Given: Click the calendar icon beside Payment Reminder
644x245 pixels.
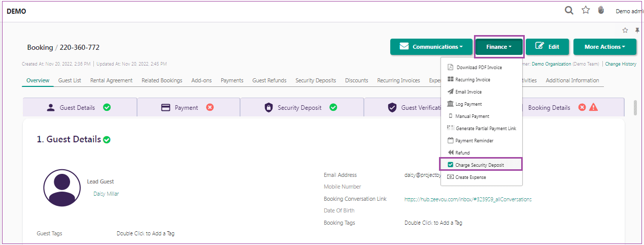Looking at the screenshot, I should 451,140.
